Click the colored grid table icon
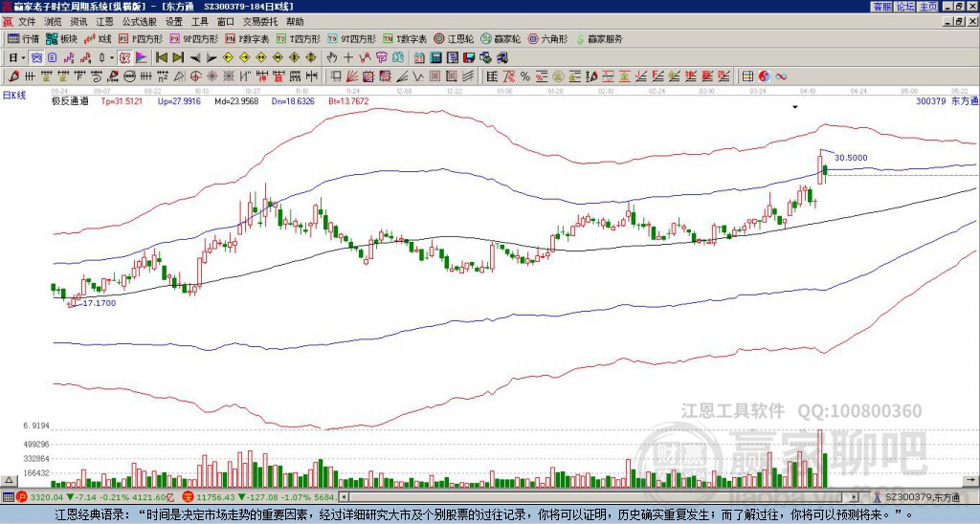The image size is (980, 524). [747, 76]
